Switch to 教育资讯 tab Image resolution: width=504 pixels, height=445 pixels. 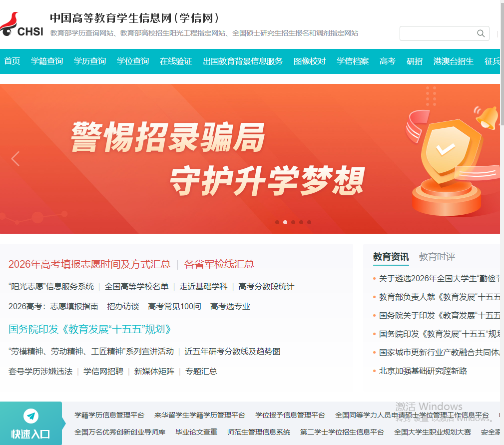coord(391,257)
